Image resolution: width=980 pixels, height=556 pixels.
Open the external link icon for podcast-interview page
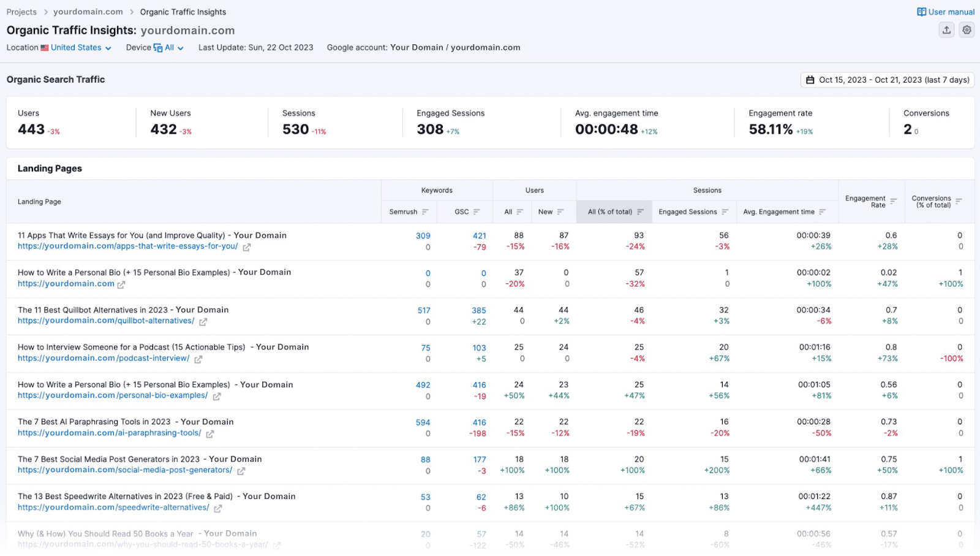[x=198, y=359]
